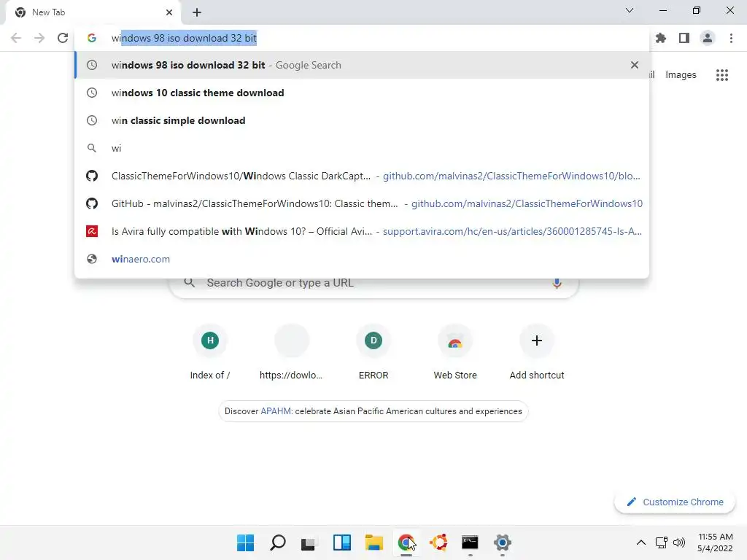Expand the hidden system tray icons
747x560 pixels.
[x=641, y=542]
